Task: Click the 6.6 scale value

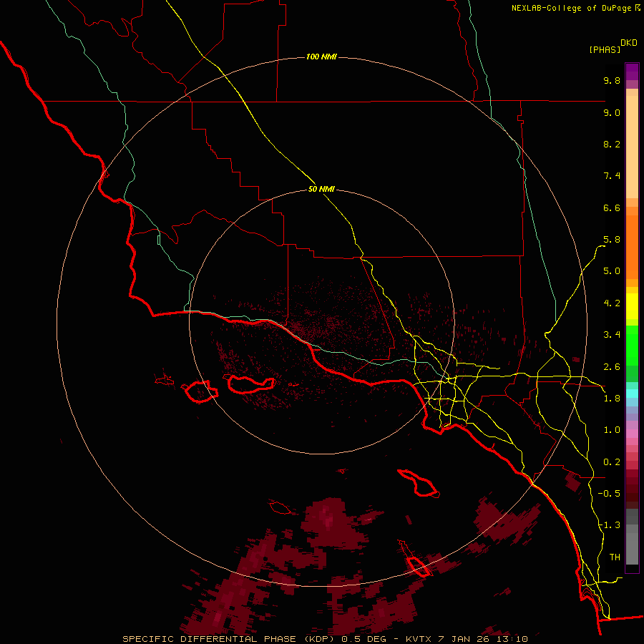Action: point(612,208)
